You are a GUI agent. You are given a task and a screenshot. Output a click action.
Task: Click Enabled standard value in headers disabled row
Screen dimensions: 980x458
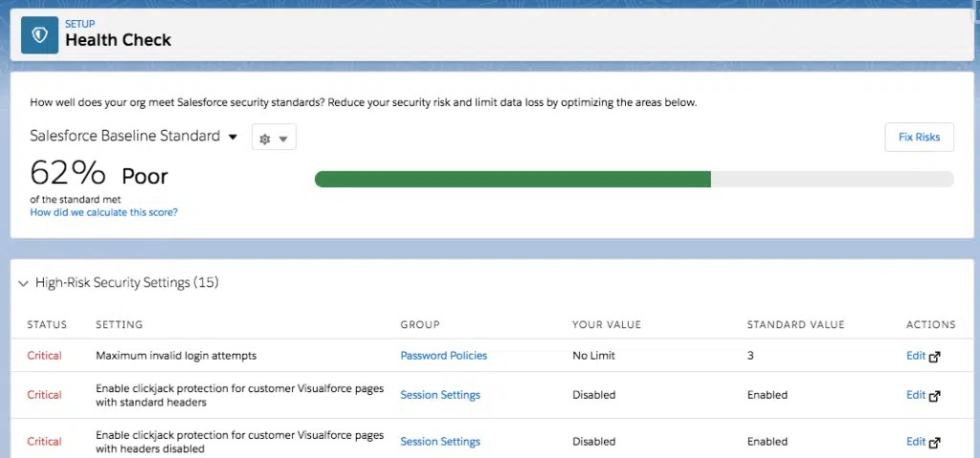[x=768, y=442]
